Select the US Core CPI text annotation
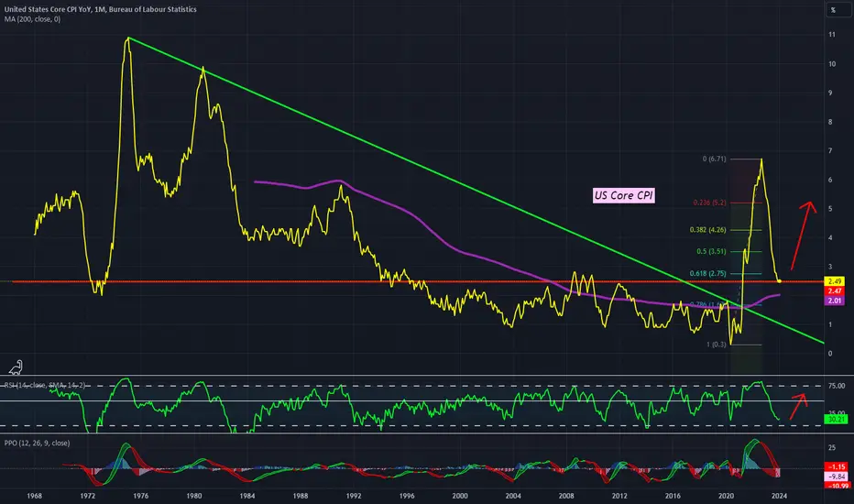The width and height of the screenshot is (854, 504). click(x=624, y=195)
